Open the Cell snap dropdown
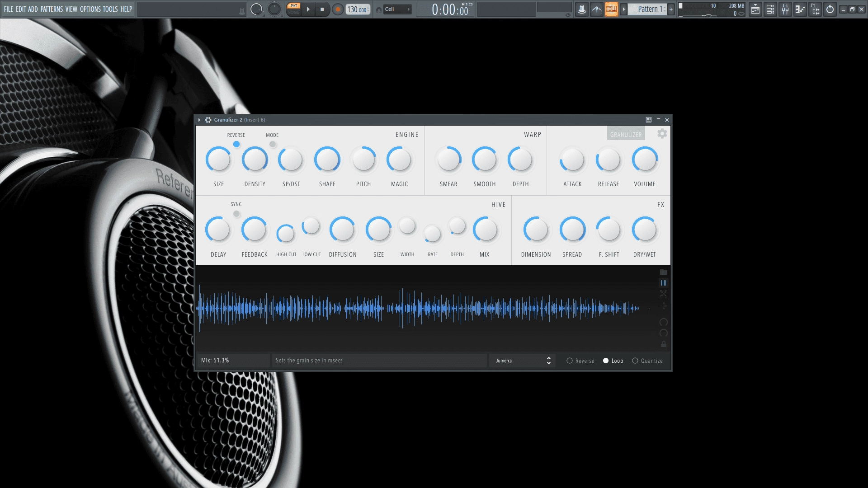The image size is (868, 488). 397,9
